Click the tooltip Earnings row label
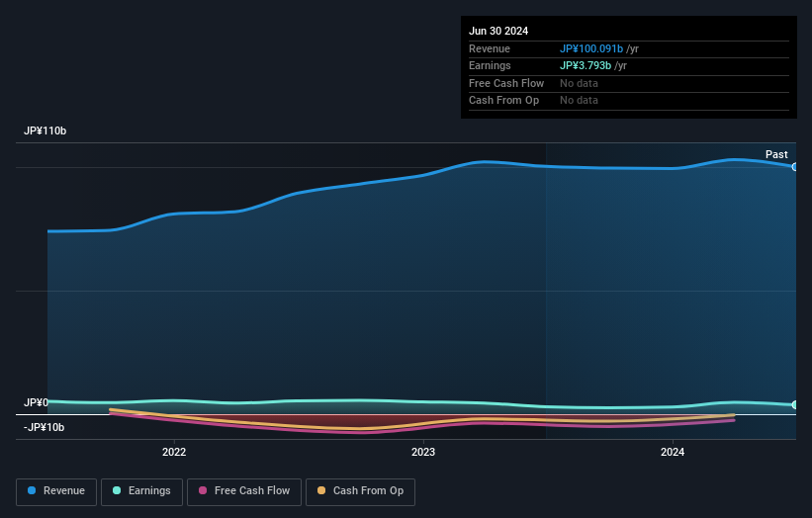 point(490,65)
